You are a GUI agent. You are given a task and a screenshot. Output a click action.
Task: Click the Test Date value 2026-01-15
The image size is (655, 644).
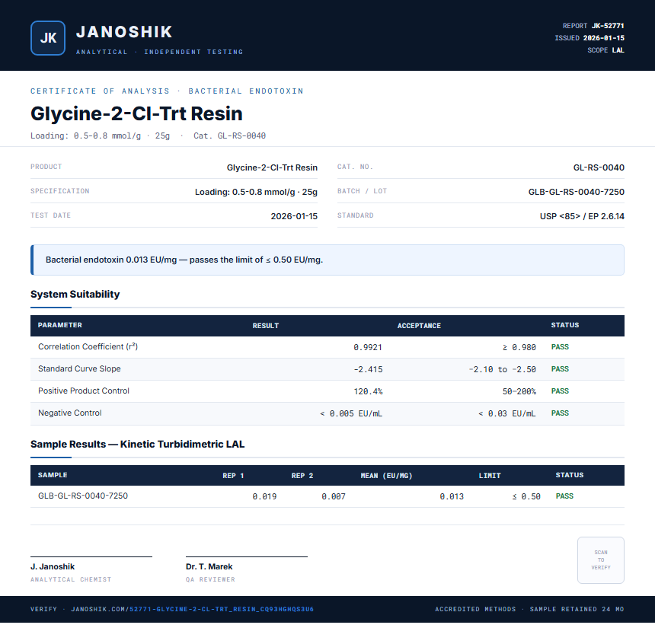tap(294, 216)
